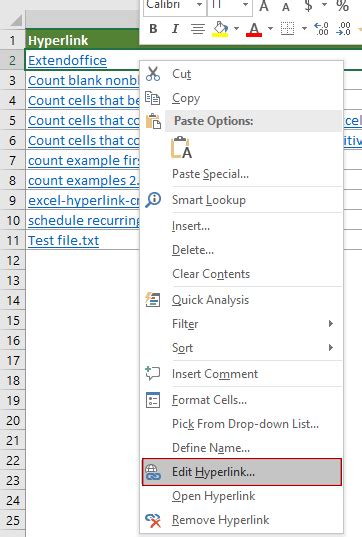Screen dimensions: 362x537
Task: Open the Test file.txt hyperlink
Action: pyautogui.click(x=64, y=240)
